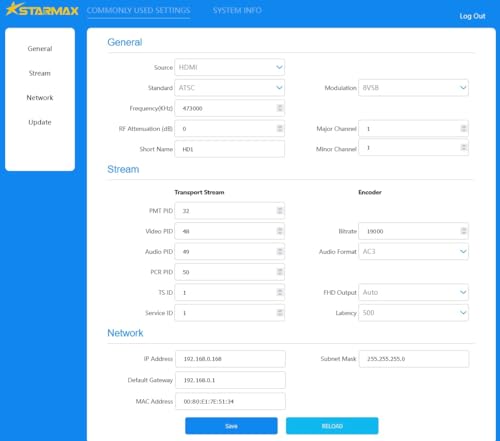The height and width of the screenshot is (441, 500).
Task: Click the Service ID stepper arrows
Action: 280,313
